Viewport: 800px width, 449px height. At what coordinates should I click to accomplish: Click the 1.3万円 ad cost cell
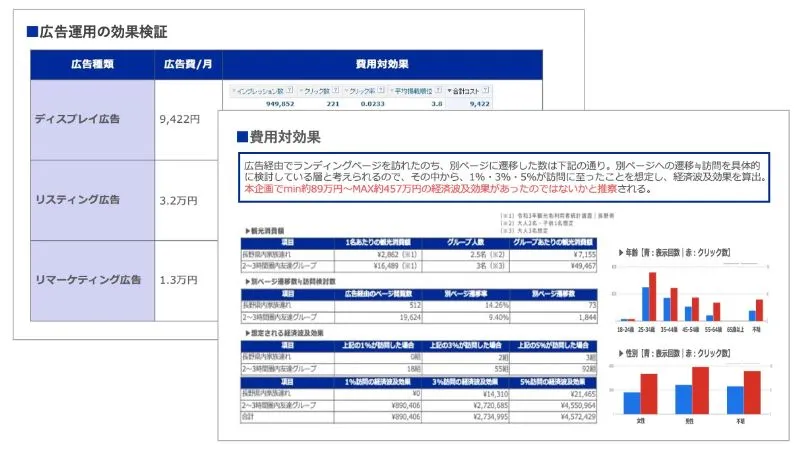(x=178, y=280)
